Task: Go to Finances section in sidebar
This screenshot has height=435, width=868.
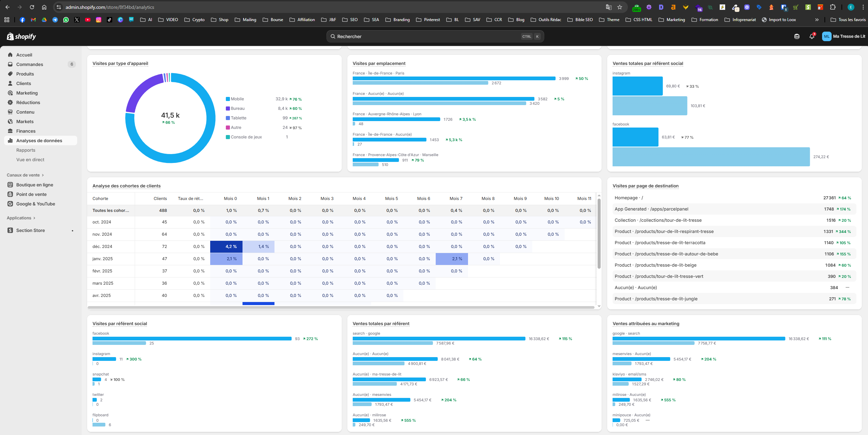Action: point(26,131)
